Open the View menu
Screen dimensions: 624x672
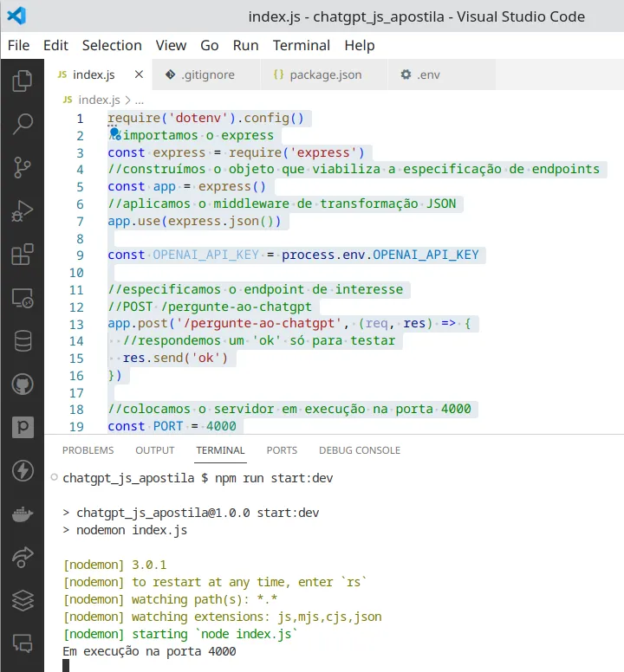[171, 45]
